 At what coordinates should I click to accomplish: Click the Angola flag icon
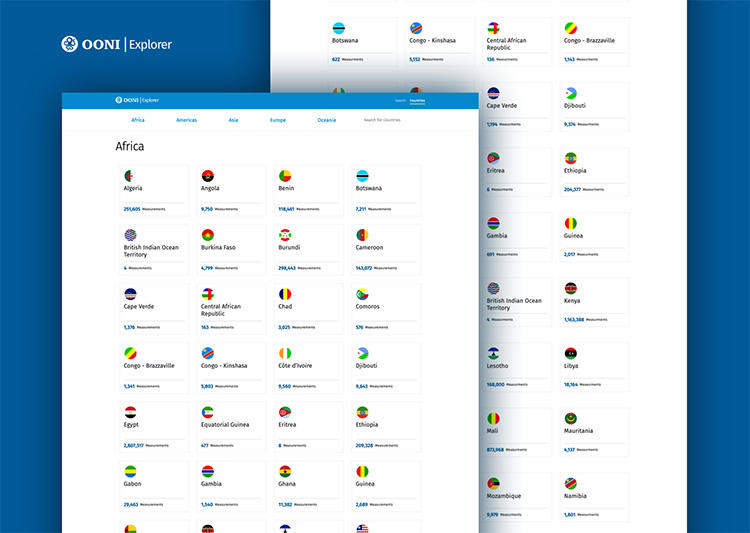pyautogui.click(x=208, y=176)
